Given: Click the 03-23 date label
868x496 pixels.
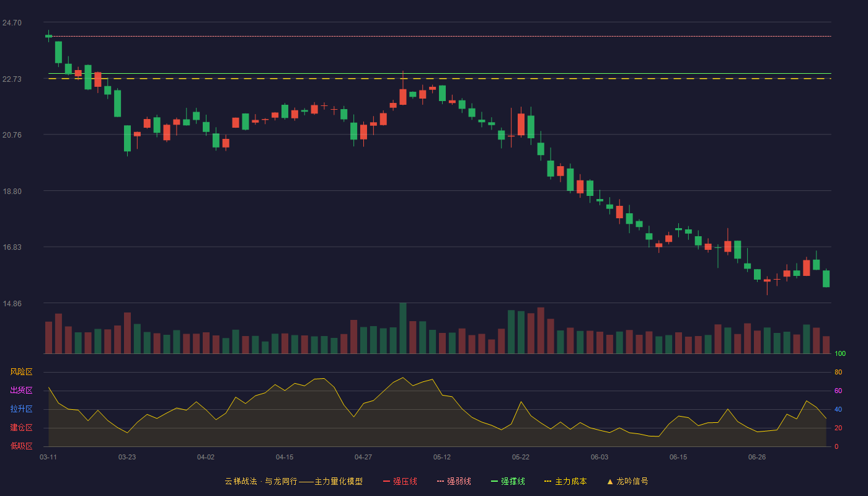Looking at the screenshot, I should (127, 457).
